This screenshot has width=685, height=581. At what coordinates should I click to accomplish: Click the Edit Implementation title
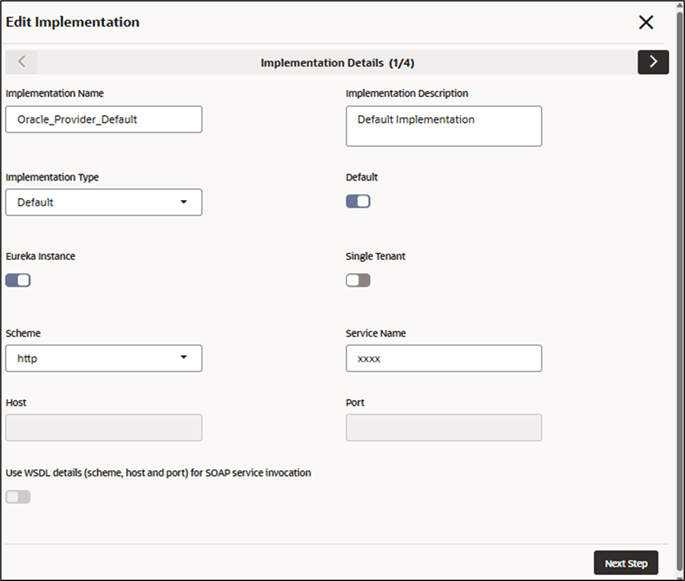click(73, 22)
